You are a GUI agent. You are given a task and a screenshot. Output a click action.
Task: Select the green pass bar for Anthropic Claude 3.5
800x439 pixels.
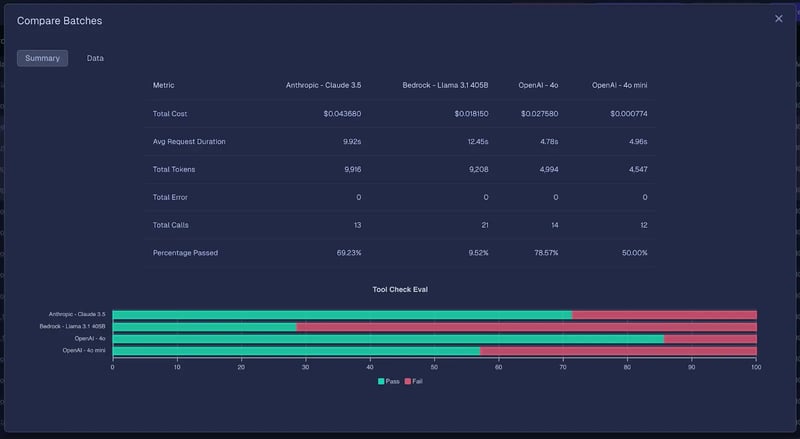click(341, 314)
